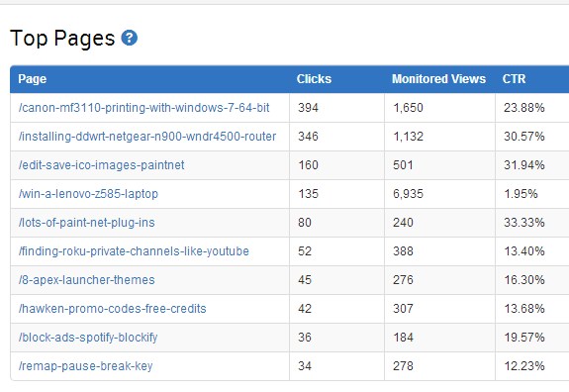Sort table by the Clicks column header
Screen dimensions: 569x392
pyautogui.click(x=314, y=79)
